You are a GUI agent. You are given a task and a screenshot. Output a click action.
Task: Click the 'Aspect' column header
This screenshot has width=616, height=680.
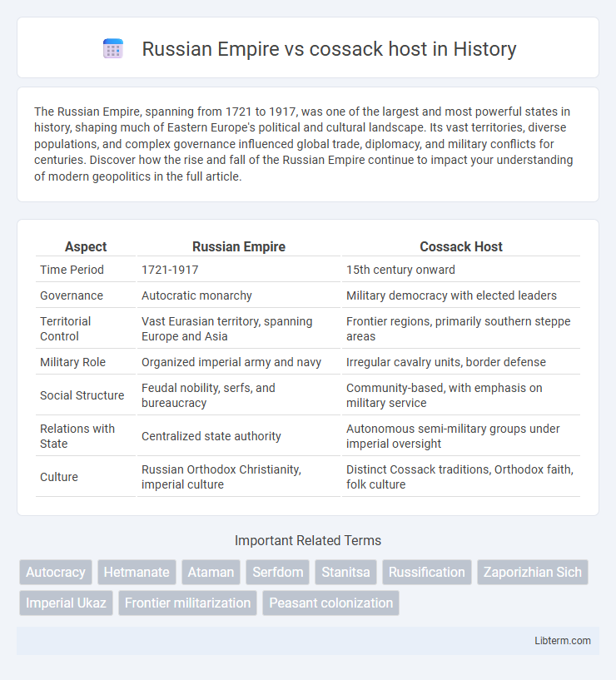coord(86,246)
